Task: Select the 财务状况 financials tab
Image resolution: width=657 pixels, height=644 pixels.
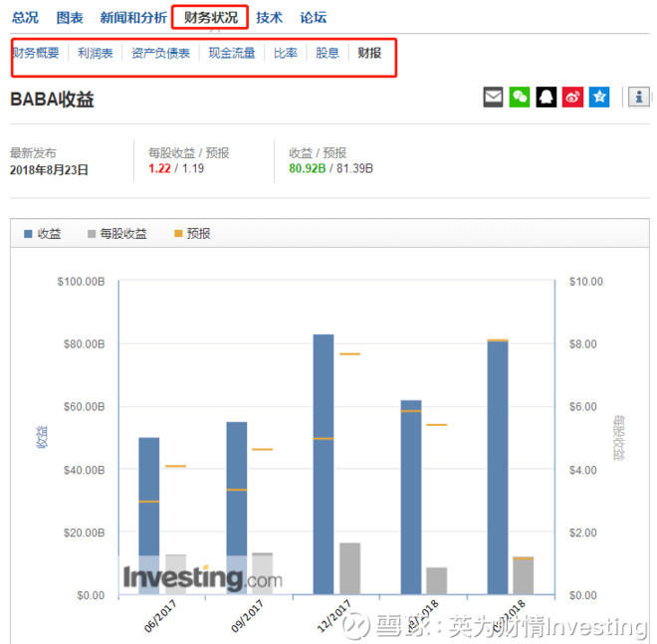Action: (211, 18)
